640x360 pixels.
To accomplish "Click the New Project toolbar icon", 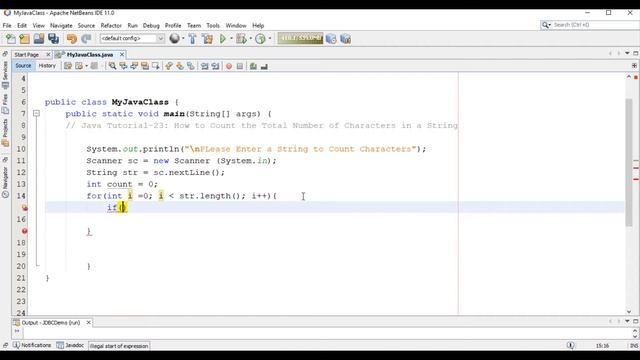I will click(x=24, y=39).
